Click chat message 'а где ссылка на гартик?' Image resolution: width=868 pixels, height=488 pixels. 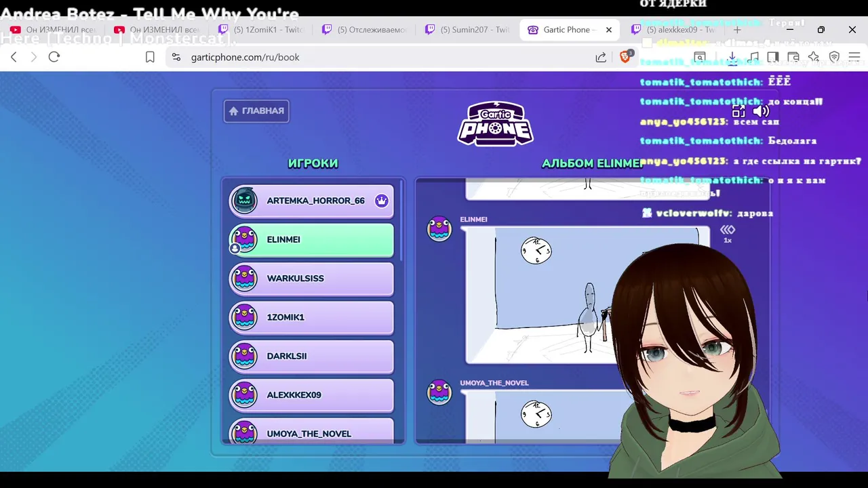pos(797,161)
